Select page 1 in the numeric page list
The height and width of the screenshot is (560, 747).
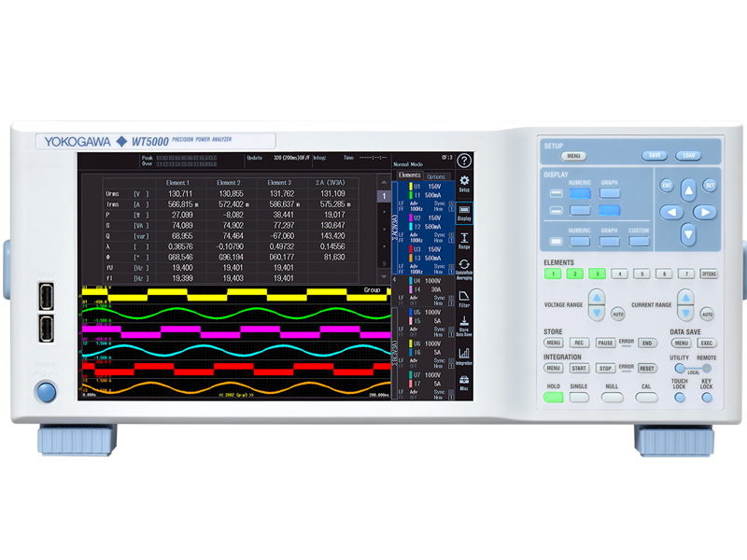(384, 196)
